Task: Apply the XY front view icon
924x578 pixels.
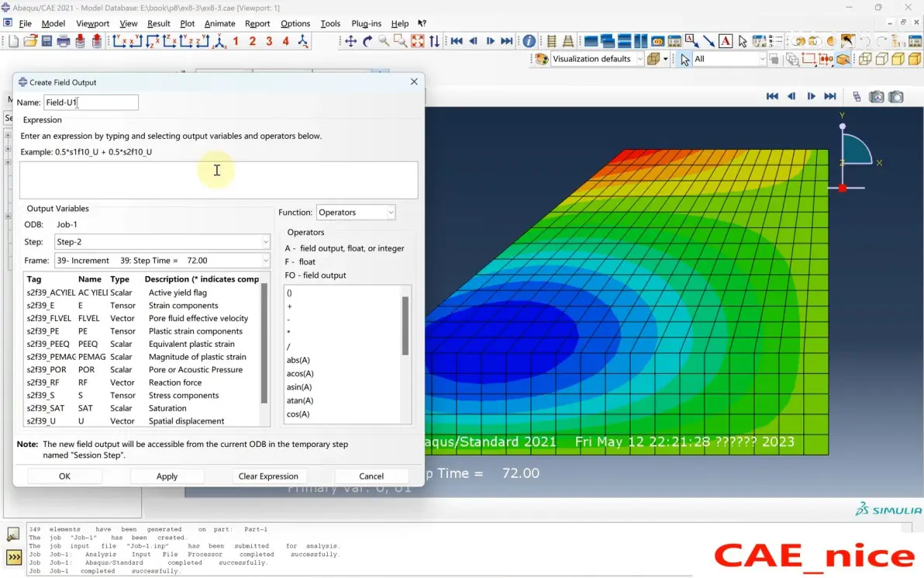Action: (x=119, y=41)
